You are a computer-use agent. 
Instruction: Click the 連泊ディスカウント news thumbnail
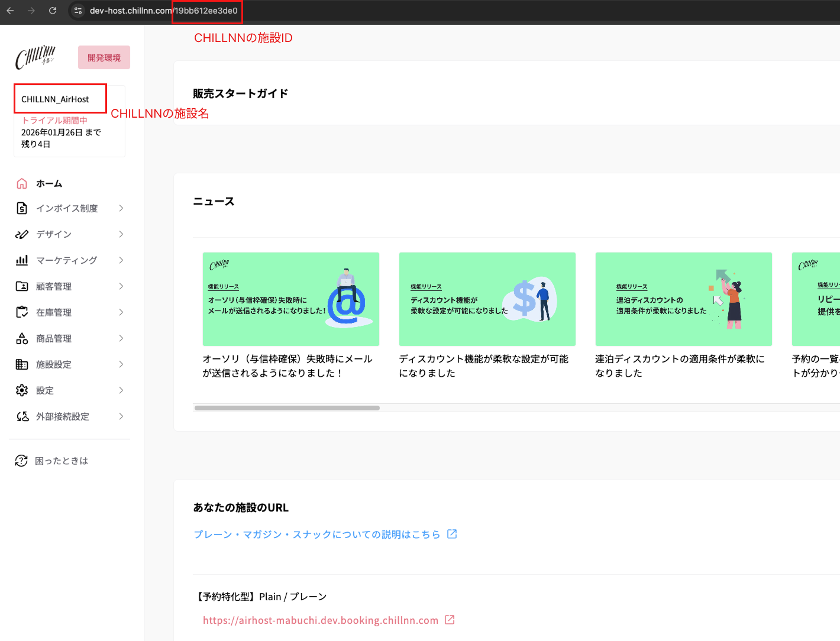tap(684, 299)
